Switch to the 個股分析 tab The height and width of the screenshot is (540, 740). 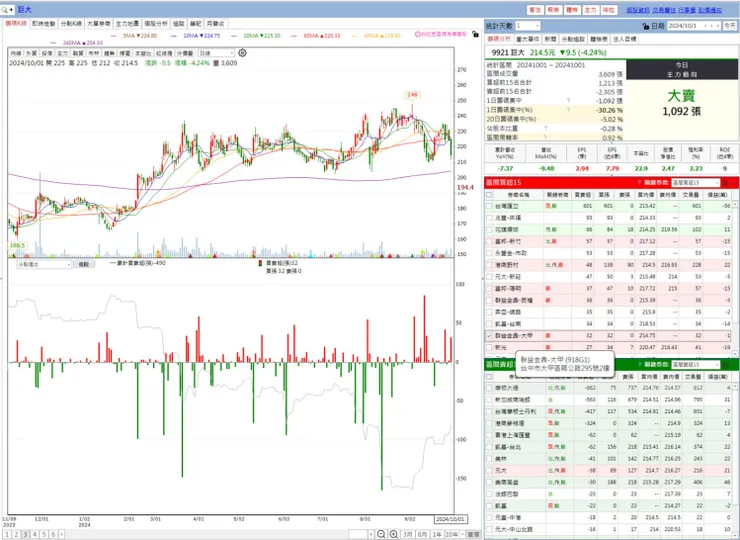tap(156, 24)
